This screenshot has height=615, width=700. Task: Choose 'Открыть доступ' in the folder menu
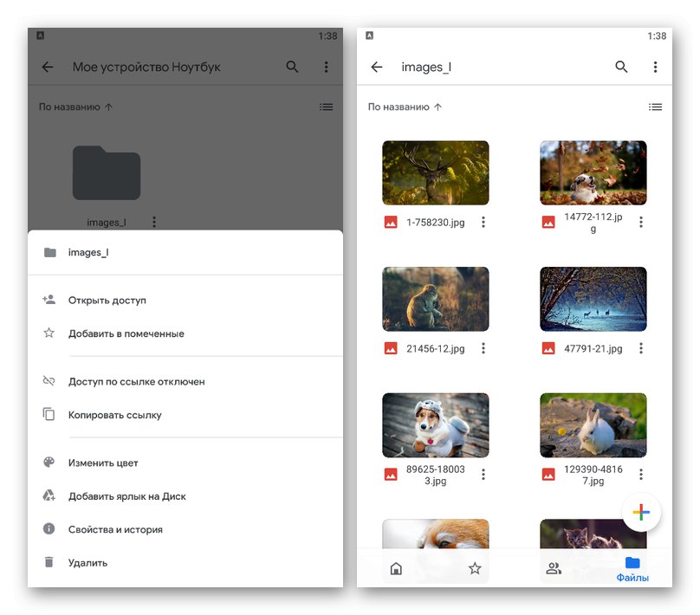click(185, 301)
